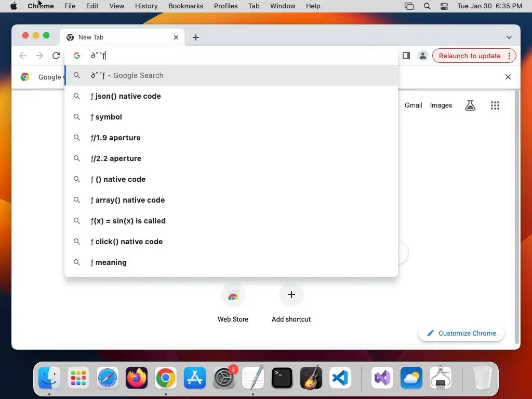
Task: Open the Tab menu
Action: pos(254,6)
